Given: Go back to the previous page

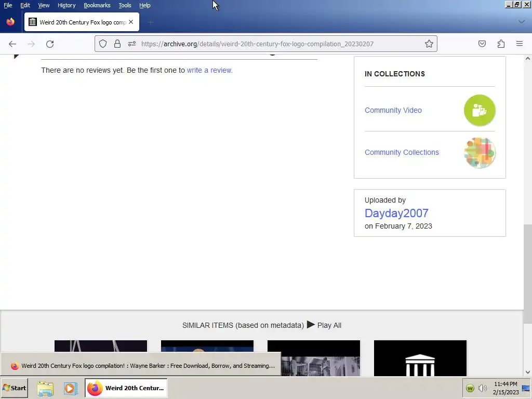Looking at the screenshot, I should coord(12,44).
